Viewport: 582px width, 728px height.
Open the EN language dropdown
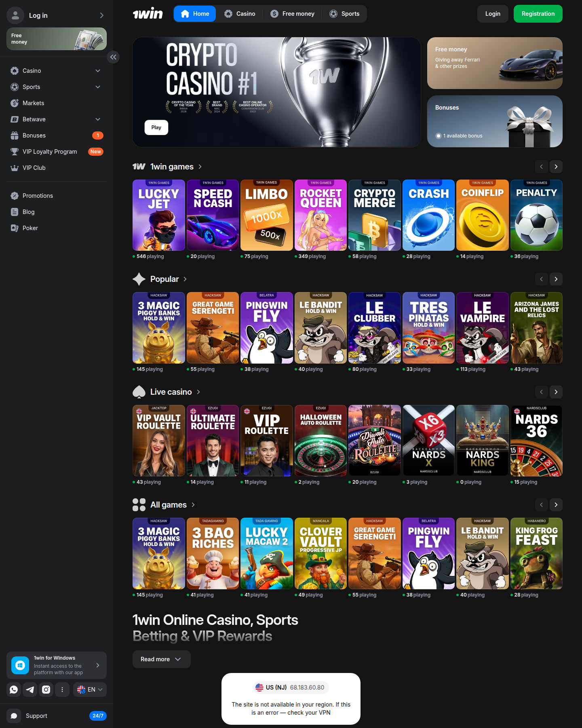(x=90, y=690)
